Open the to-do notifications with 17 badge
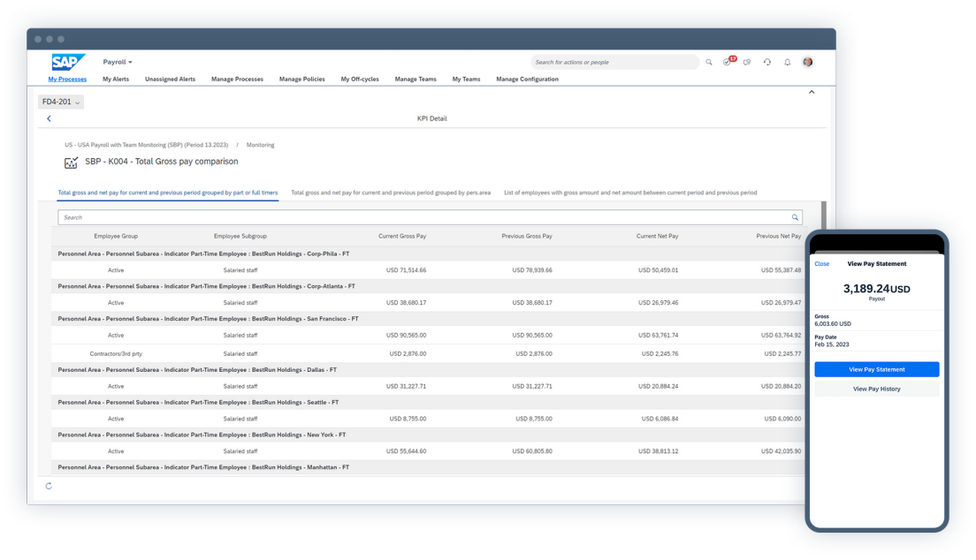 pyautogui.click(x=728, y=62)
